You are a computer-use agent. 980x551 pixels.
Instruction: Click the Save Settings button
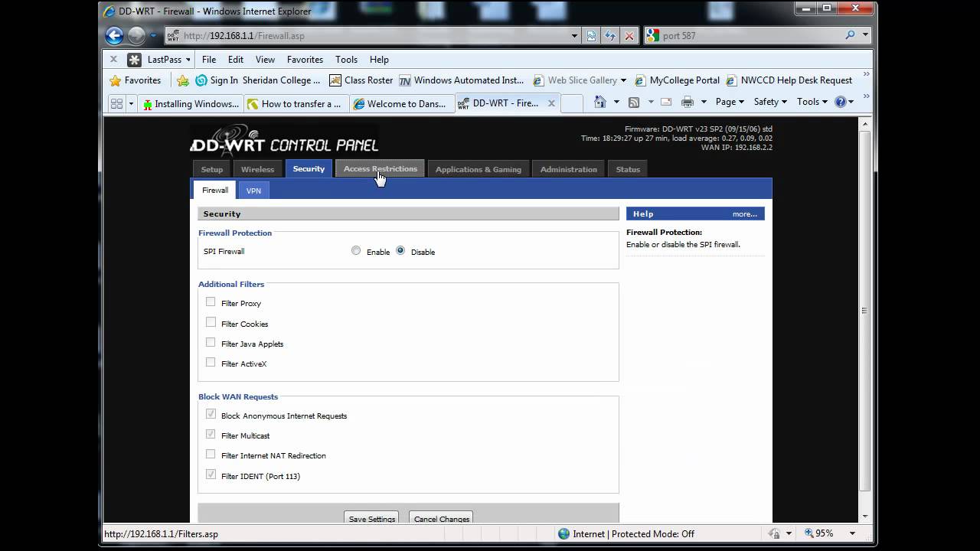tap(372, 518)
